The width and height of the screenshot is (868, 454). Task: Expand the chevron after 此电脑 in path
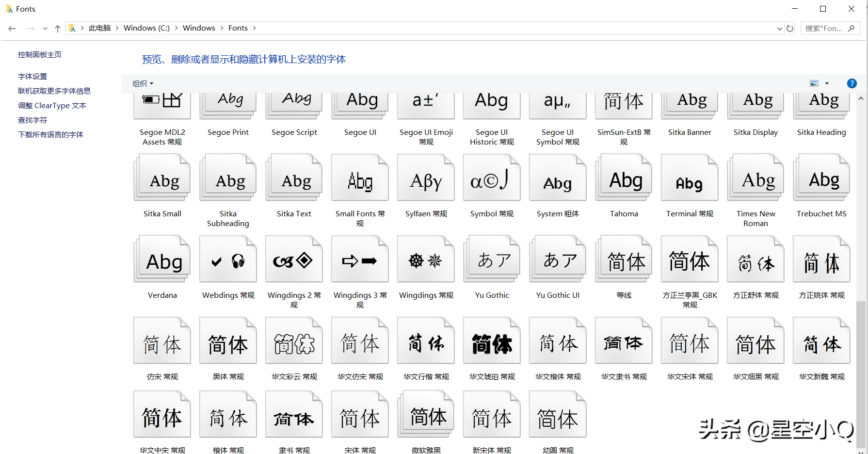117,28
